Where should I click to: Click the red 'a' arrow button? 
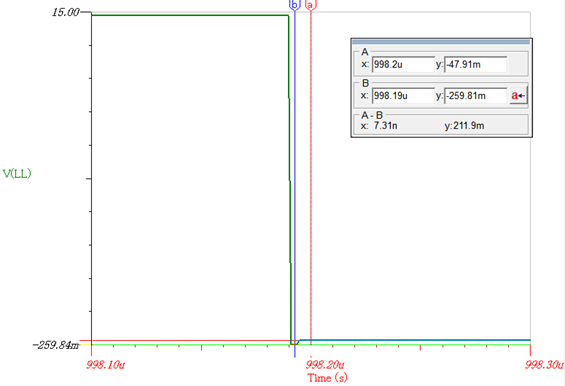[518, 96]
